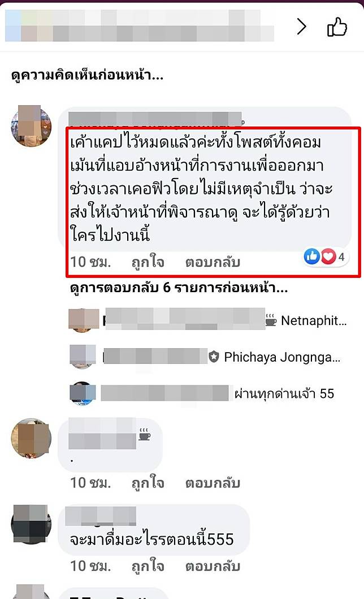
Task: Open first commenter's profile picture
Action: click(31, 127)
